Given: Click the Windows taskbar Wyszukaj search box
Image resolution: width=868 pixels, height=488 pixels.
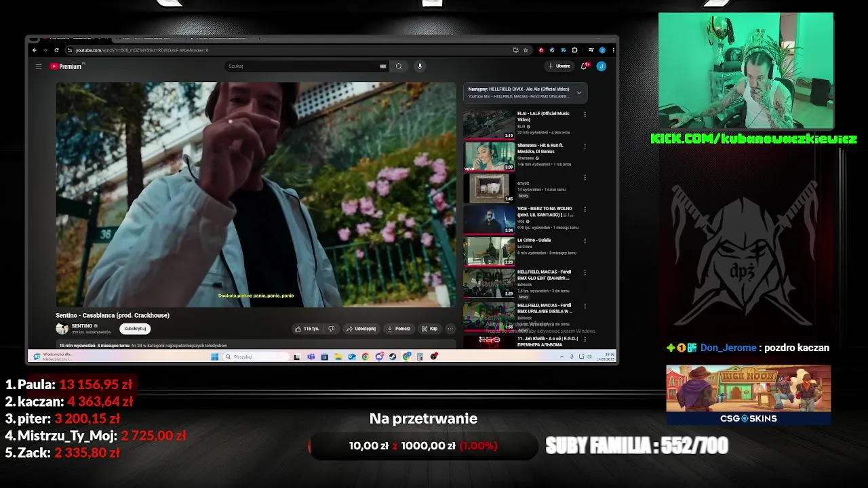Looking at the screenshot, I should coord(256,357).
